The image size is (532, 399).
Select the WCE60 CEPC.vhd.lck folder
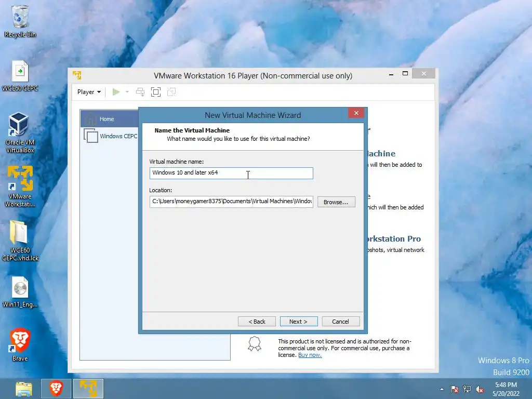[x=20, y=241]
